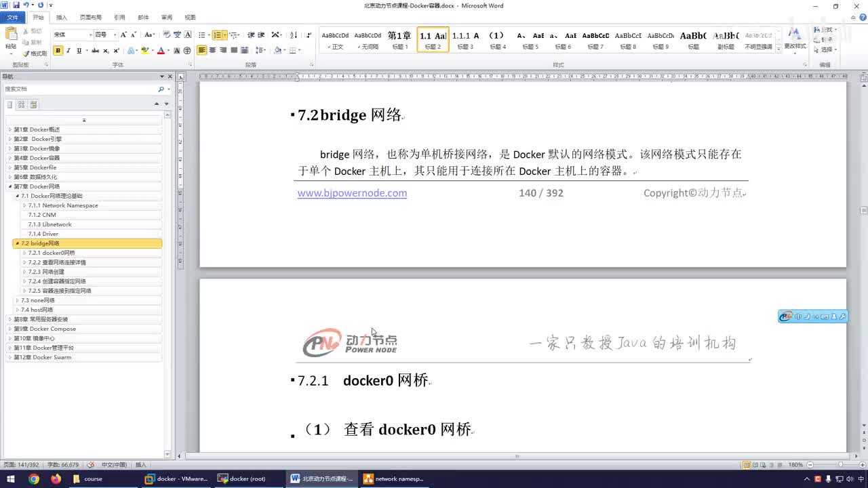Open the Windows Start menu
The width and height of the screenshot is (868, 488).
10,479
